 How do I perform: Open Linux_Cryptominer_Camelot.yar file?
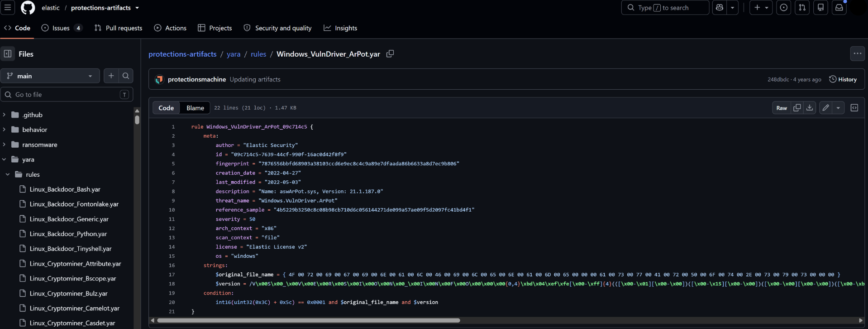click(74, 309)
